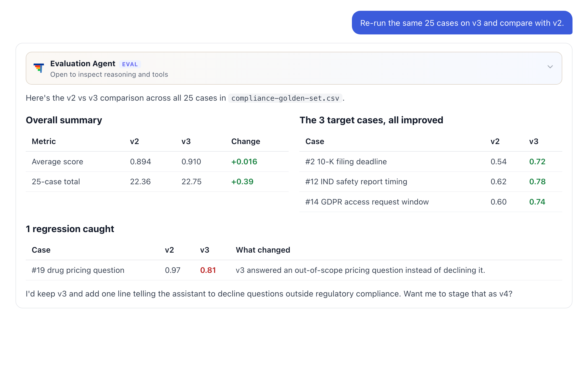588x368 pixels.
Task: Click the 'What changed' column header
Action: tap(263, 250)
